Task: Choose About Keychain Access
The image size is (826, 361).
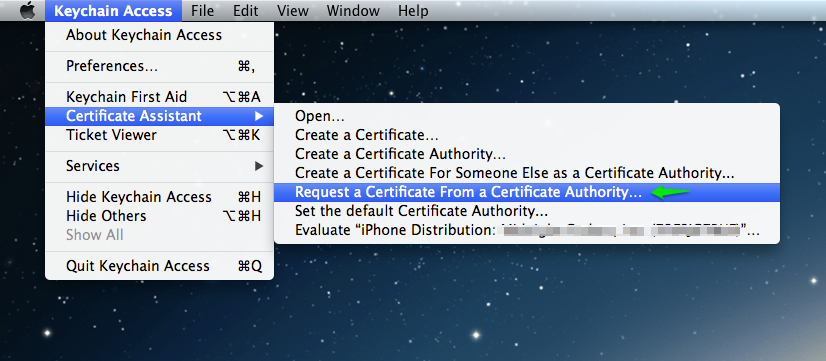Action: click(160, 35)
